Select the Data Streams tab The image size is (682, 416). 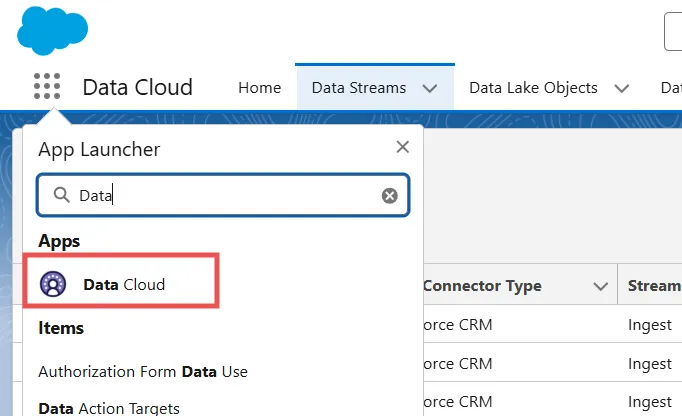(359, 88)
